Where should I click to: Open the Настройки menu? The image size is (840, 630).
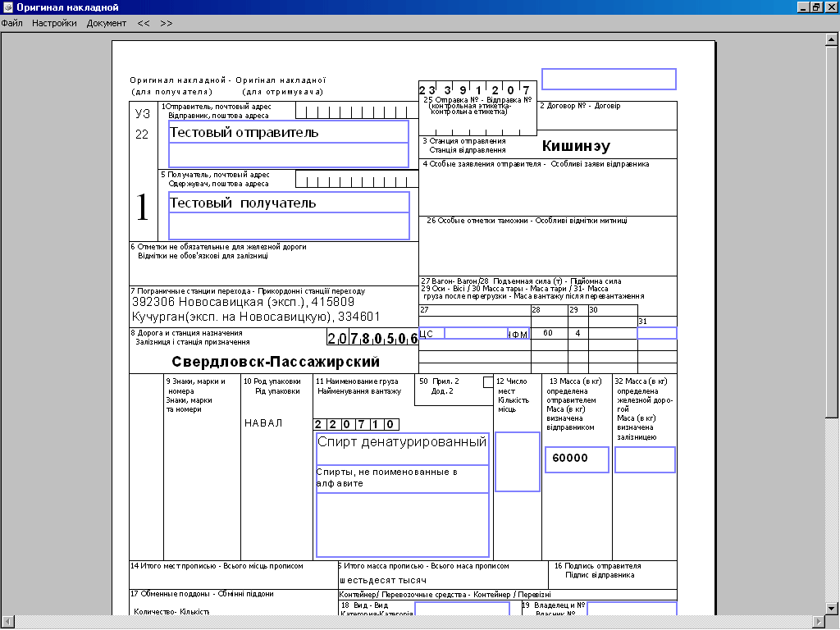point(54,23)
